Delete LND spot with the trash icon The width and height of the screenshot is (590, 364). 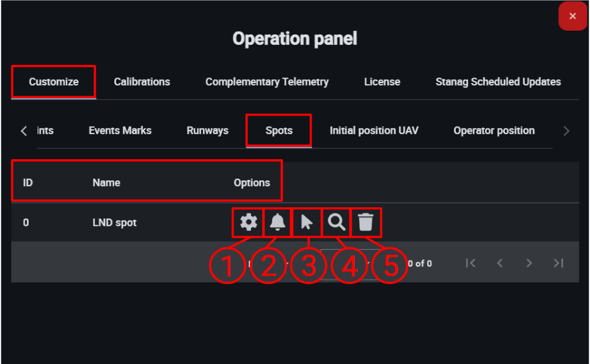tap(365, 222)
